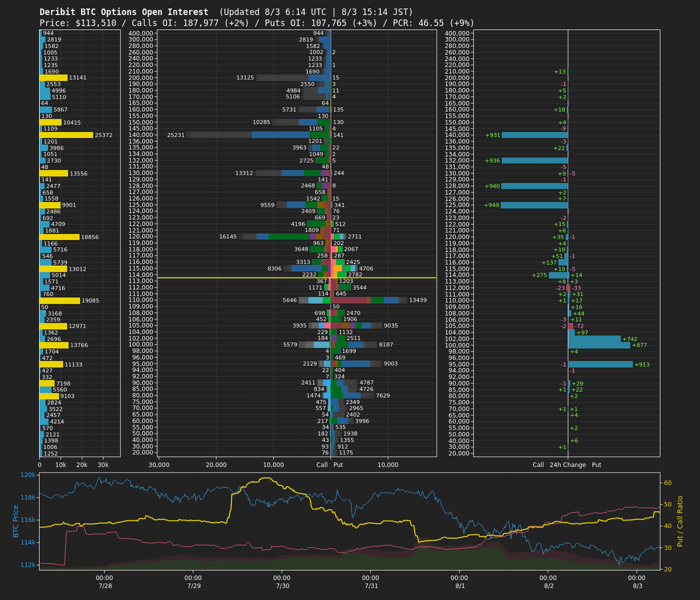Click the "+275" call change value
Viewport: 700px width, 600px height.
(540, 275)
